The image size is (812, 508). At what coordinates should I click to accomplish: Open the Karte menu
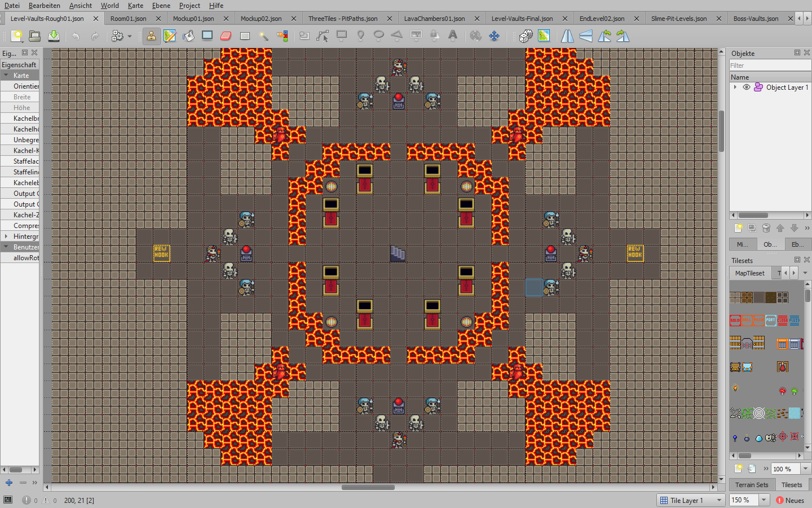(135, 6)
